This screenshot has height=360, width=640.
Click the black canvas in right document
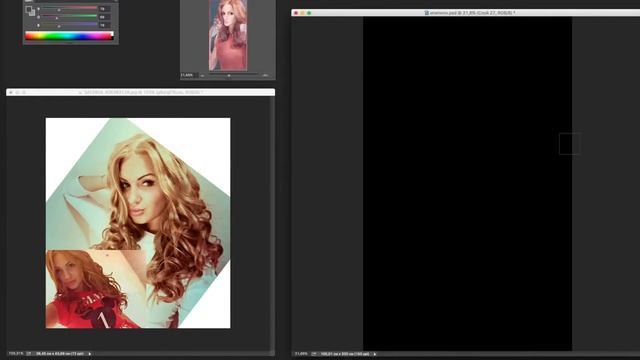467,184
